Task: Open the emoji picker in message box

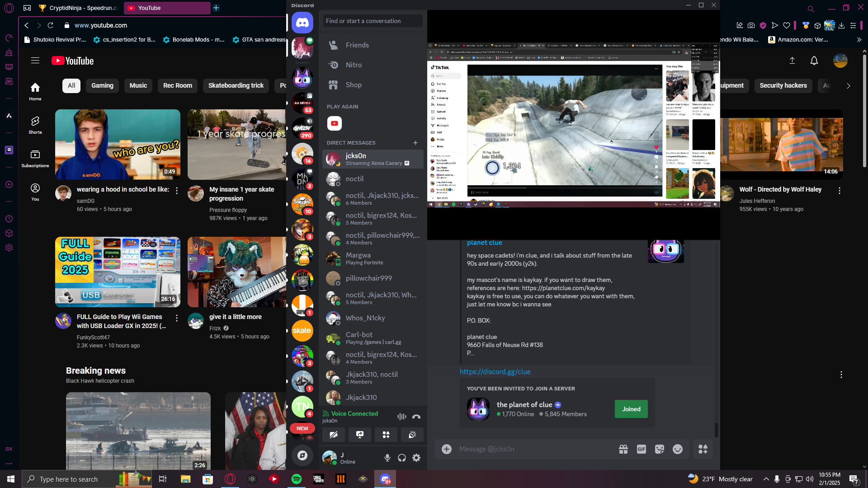Action: pos(677,449)
